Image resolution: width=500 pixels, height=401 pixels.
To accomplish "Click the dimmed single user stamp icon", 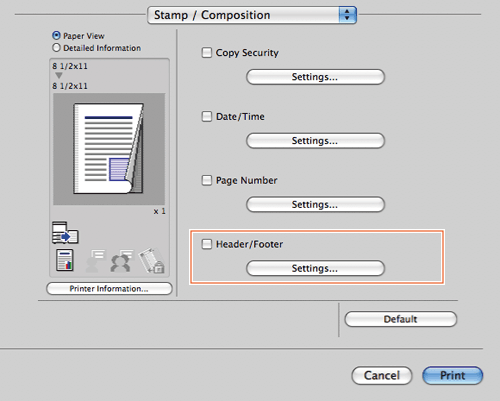I will pyautogui.click(x=95, y=261).
